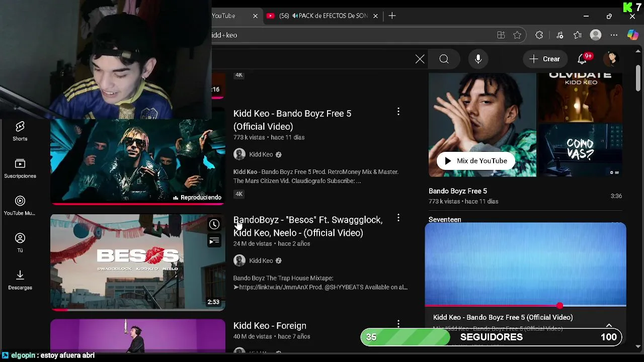Close the PACK de EFECTOS De SON tab
Image resolution: width=644 pixels, height=362 pixels.
click(375, 16)
